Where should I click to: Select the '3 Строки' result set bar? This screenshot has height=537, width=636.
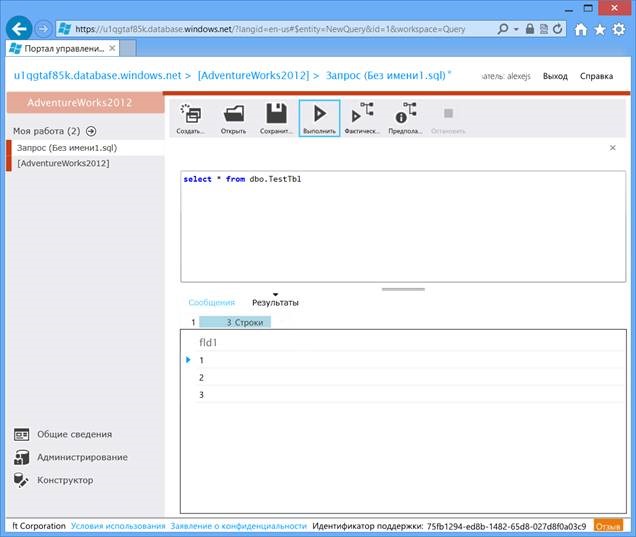click(x=235, y=322)
